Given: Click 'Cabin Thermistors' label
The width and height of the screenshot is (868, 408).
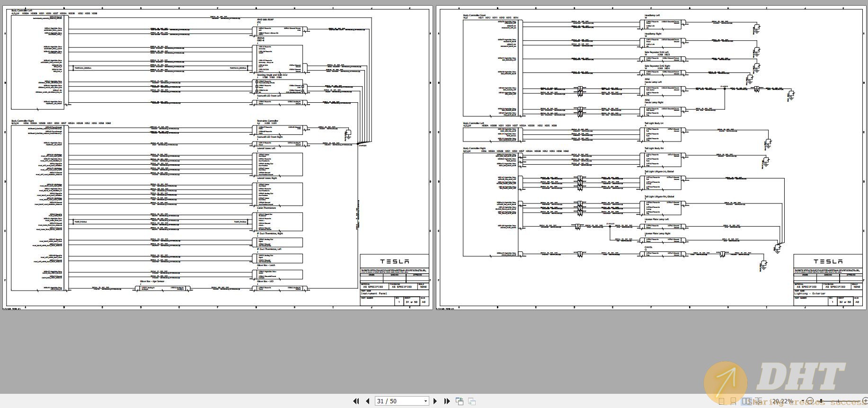Looking at the screenshot, I should coord(266,208).
